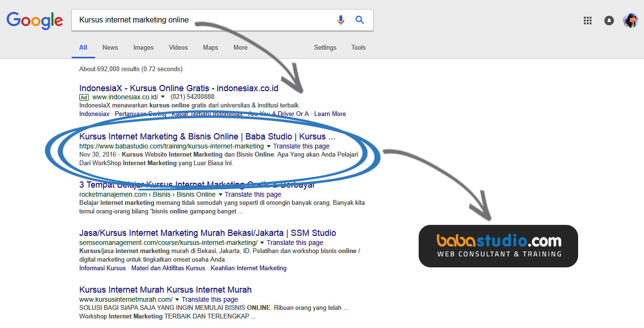This screenshot has height=328, width=644.
Task: Switch to the News tab
Action: tap(110, 47)
